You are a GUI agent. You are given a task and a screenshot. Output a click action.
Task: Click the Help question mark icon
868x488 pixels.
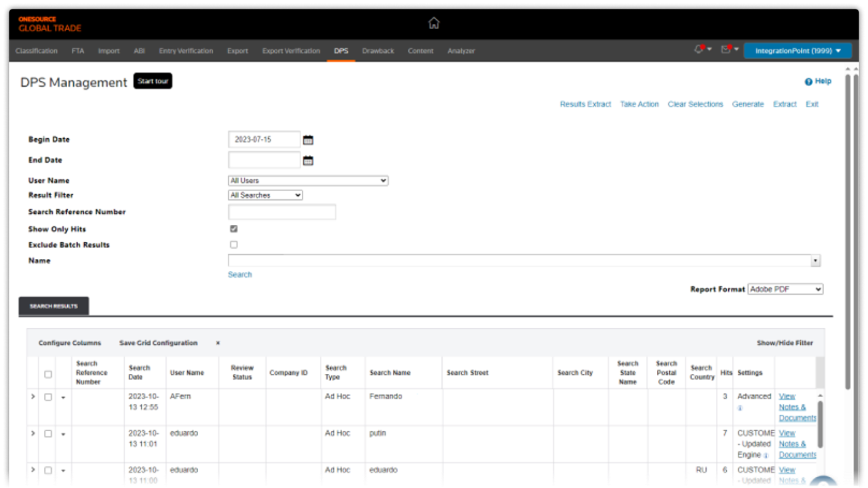click(808, 82)
